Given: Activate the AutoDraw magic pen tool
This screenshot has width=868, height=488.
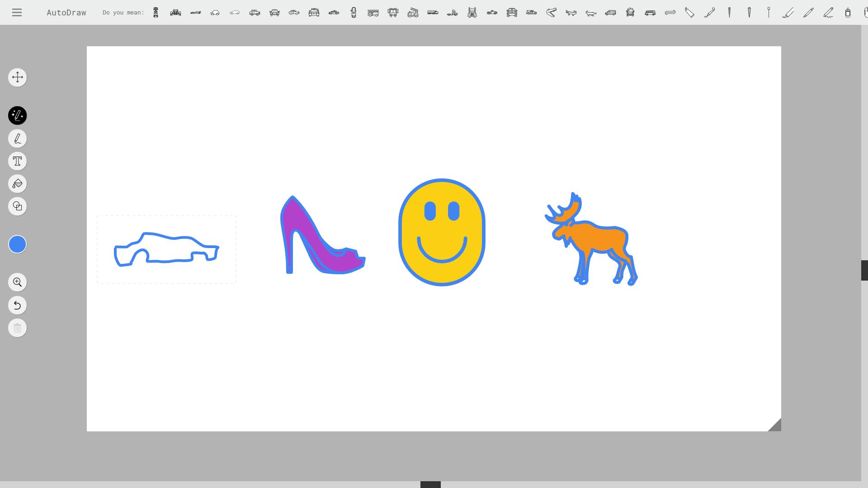Looking at the screenshot, I should pyautogui.click(x=17, y=116).
